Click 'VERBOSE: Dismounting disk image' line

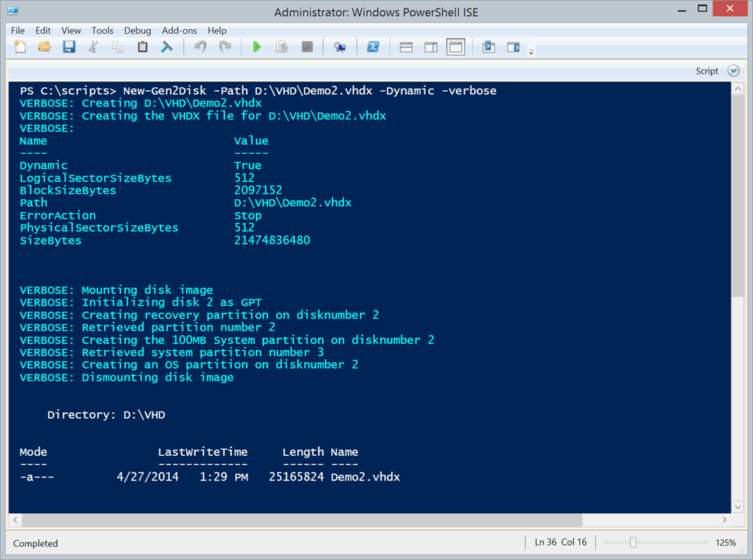127,378
